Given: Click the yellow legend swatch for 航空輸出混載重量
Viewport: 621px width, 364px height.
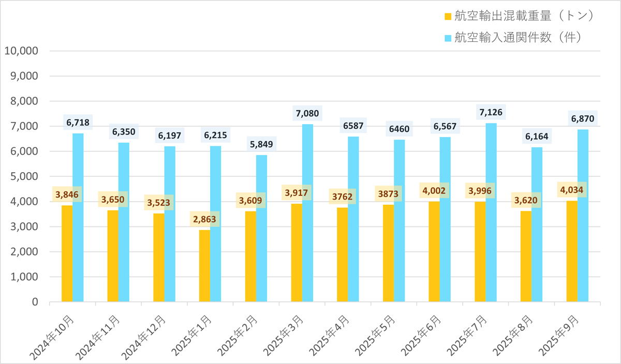Looking at the screenshot, I should coord(448,17).
